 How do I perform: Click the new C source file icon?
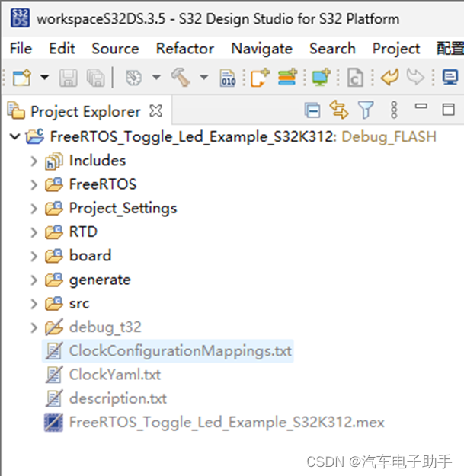pos(355,78)
